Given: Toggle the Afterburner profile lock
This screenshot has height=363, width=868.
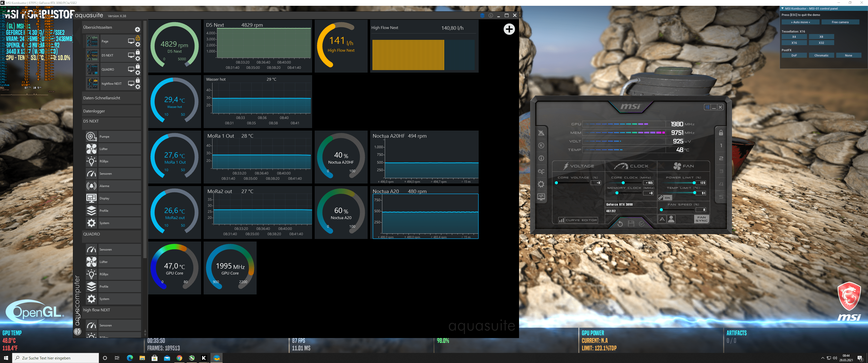Looking at the screenshot, I should (721, 133).
